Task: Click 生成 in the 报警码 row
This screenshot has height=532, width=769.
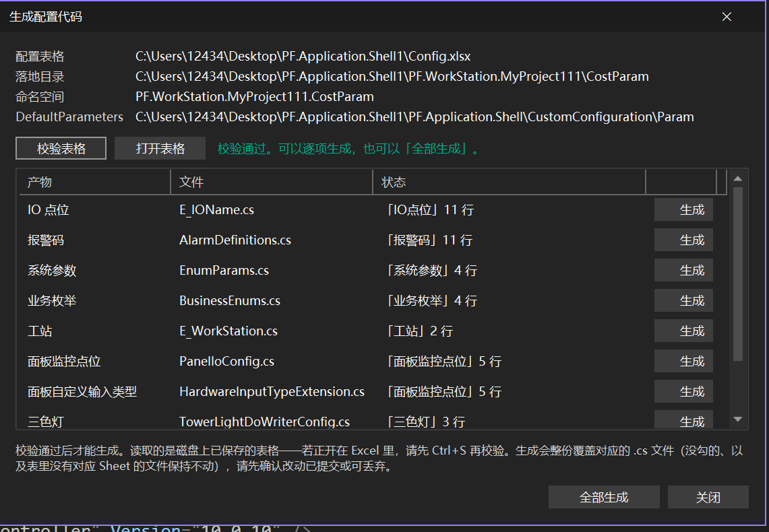Action: pyautogui.click(x=683, y=240)
